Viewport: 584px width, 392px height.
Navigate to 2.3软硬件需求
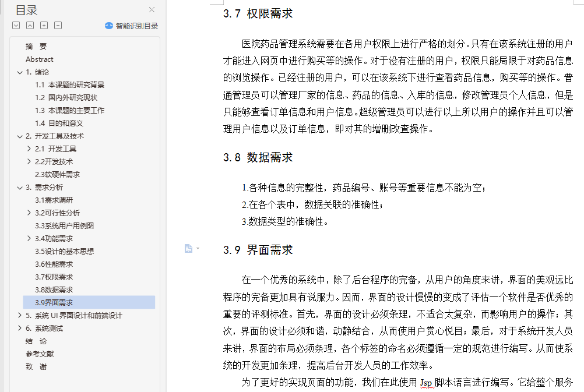click(57, 175)
